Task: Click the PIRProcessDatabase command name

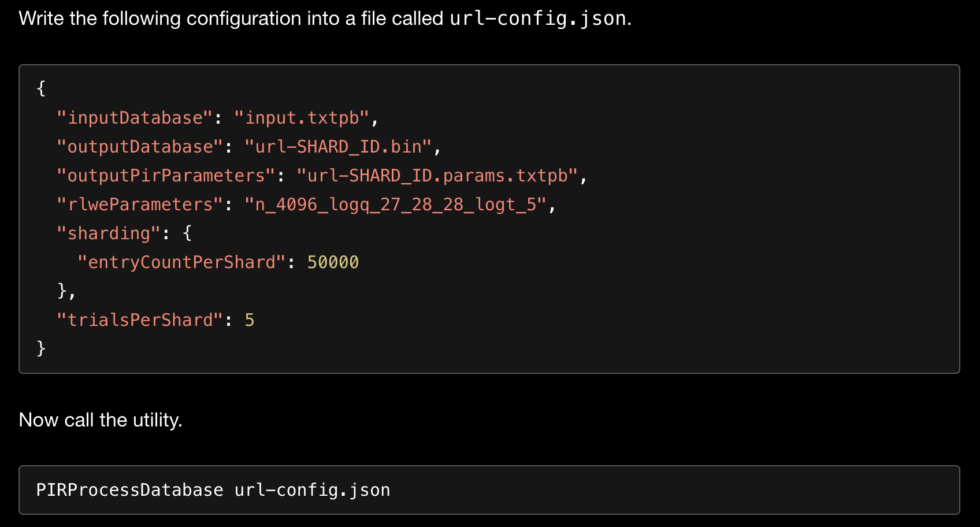Action: coord(129,490)
